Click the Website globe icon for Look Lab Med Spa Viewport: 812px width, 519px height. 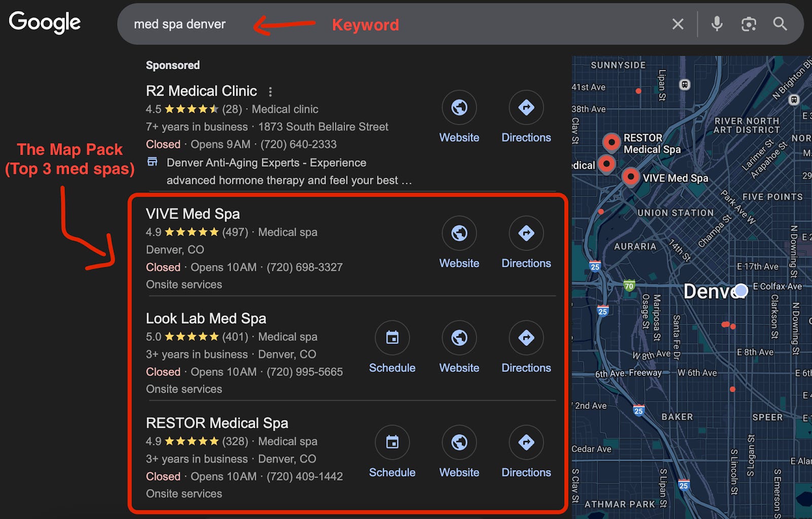(459, 338)
